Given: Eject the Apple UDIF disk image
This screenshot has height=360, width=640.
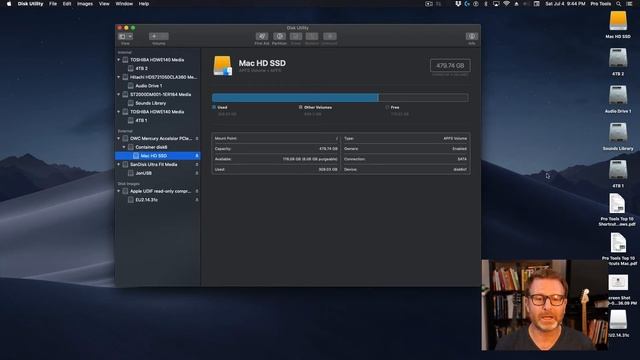Looking at the screenshot, I should tap(197, 191).
